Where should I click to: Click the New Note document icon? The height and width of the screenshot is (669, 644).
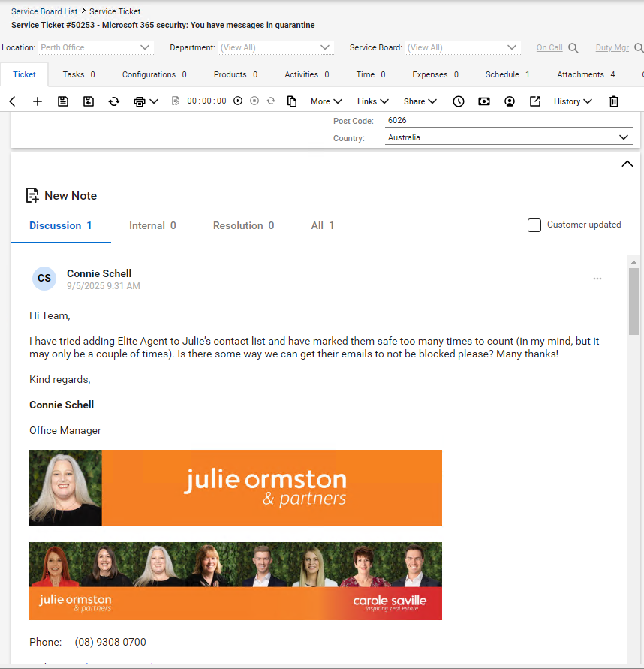pyautogui.click(x=32, y=195)
